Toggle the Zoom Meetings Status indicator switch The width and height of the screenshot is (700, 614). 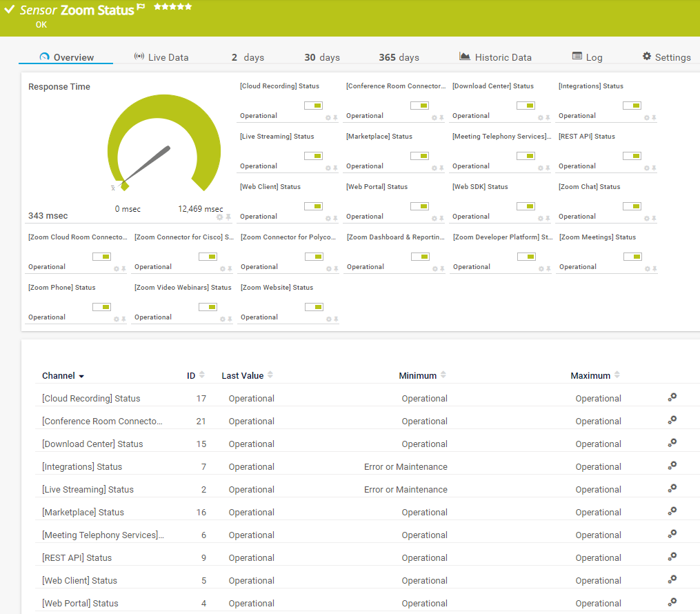click(x=632, y=257)
